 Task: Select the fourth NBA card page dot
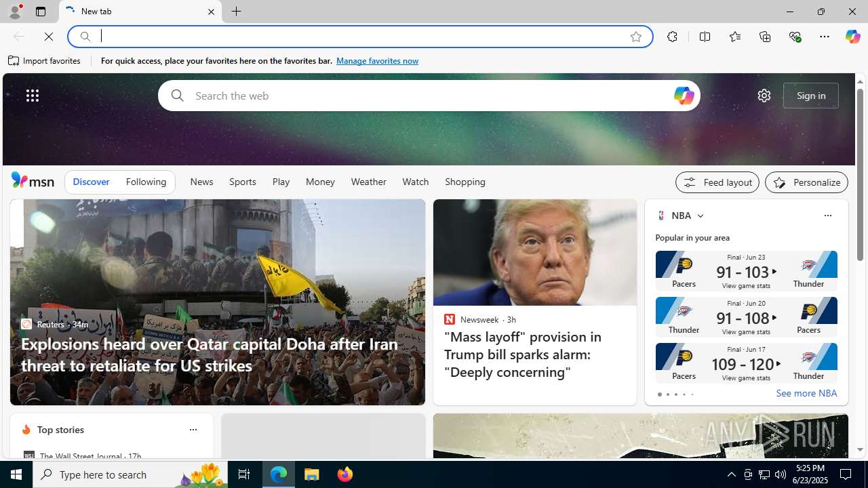[684, 394]
